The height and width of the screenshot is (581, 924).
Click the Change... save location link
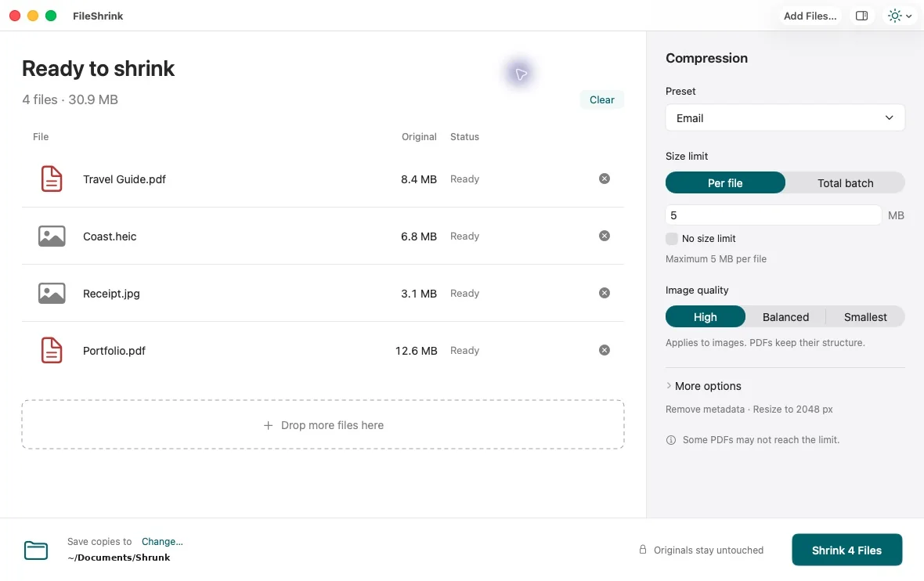[x=162, y=542]
